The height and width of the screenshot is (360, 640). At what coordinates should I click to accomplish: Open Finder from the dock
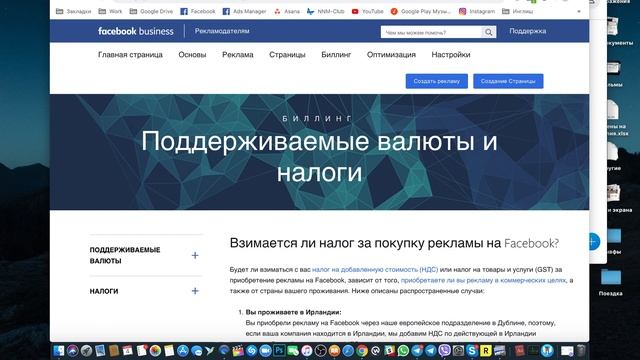pyautogui.click(x=59, y=350)
